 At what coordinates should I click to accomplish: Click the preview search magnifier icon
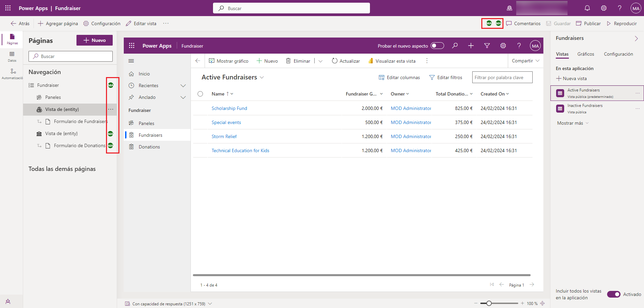455,46
